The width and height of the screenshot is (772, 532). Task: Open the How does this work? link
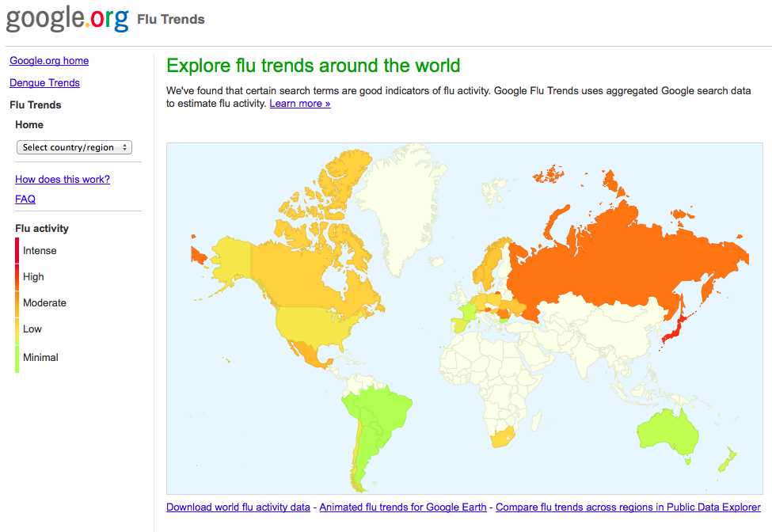[x=63, y=179]
